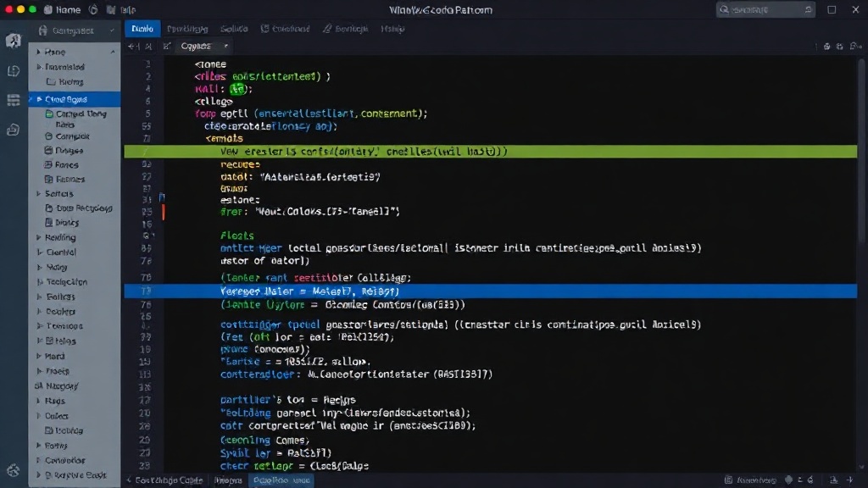Screen dimensions: 868x488
Task: Open the settings gear at the activity bar bottom
Action: click(x=14, y=470)
